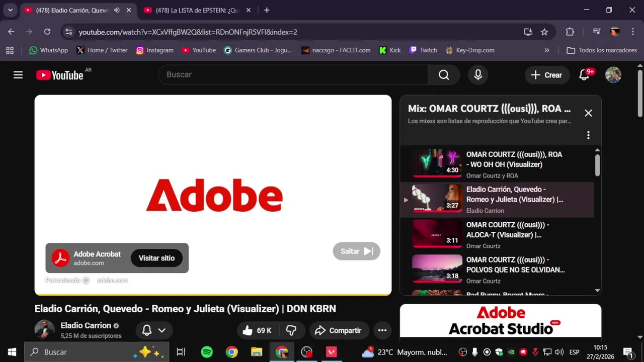Bookmark this page with the star
644x362 pixels.
[544, 32]
